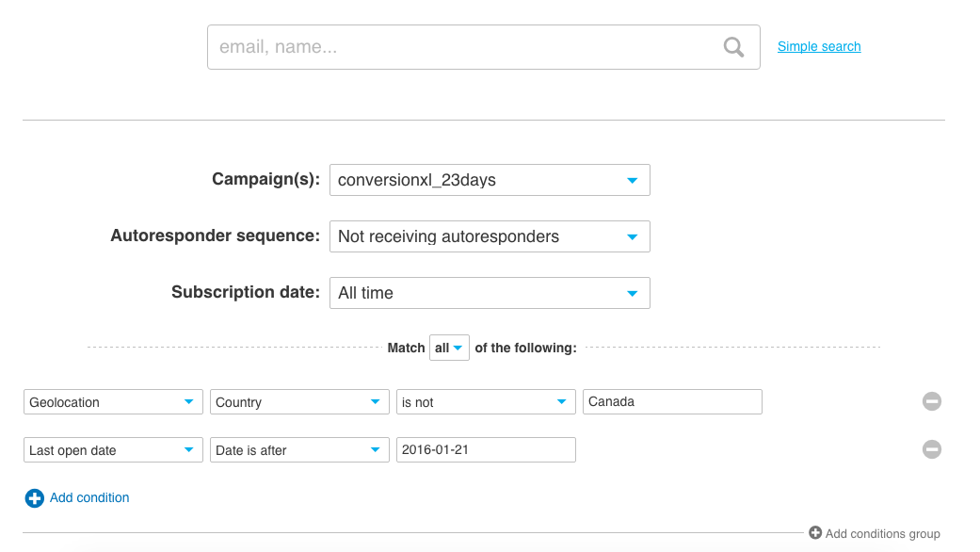This screenshot has width=980, height=552.
Task: Click the 2016-01-21 date field
Action: tap(486, 450)
